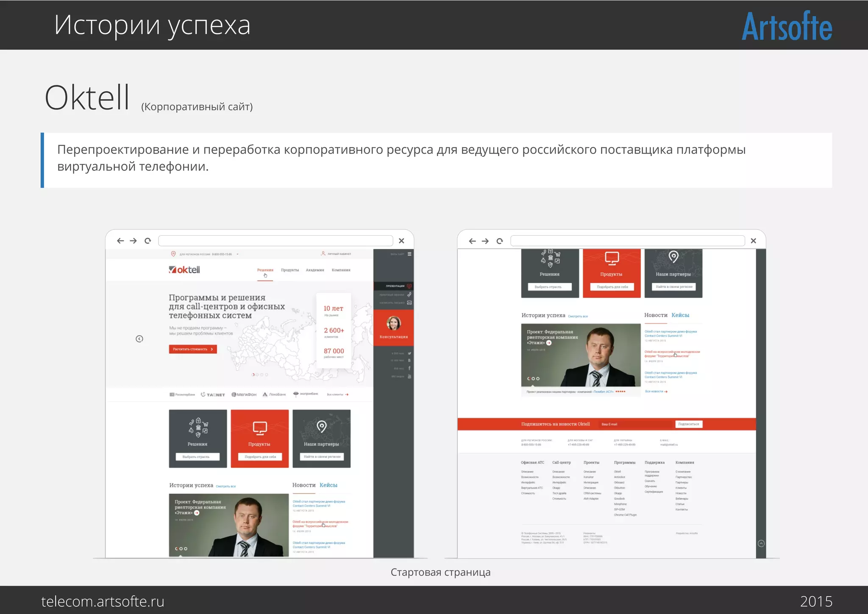This screenshot has width=868, height=614.
Task: Switch to Новости tab in left mockup
Action: (304, 485)
